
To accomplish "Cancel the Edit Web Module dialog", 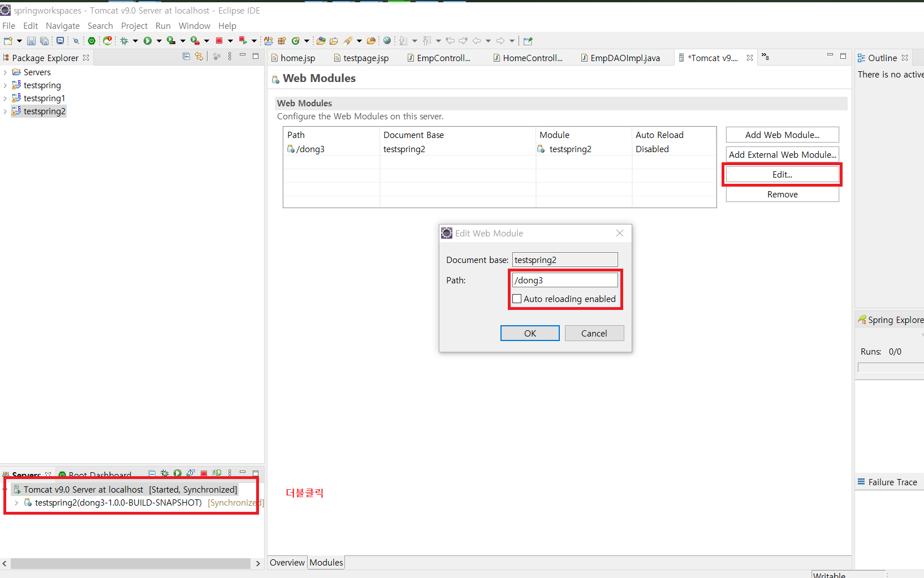I will click(594, 333).
